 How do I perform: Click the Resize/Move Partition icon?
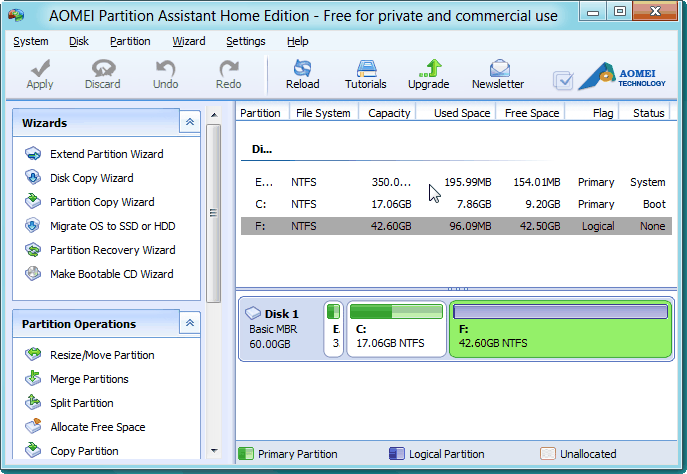pos(33,354)
